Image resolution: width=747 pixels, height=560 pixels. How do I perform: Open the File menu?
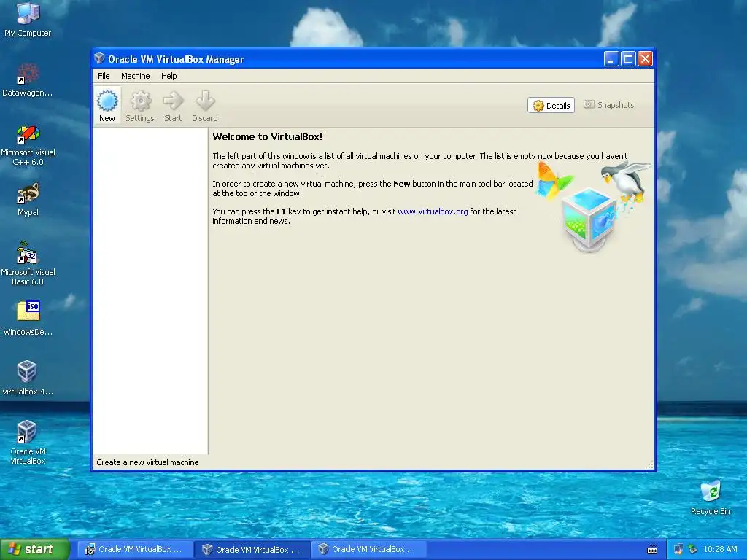coord(104,76)
